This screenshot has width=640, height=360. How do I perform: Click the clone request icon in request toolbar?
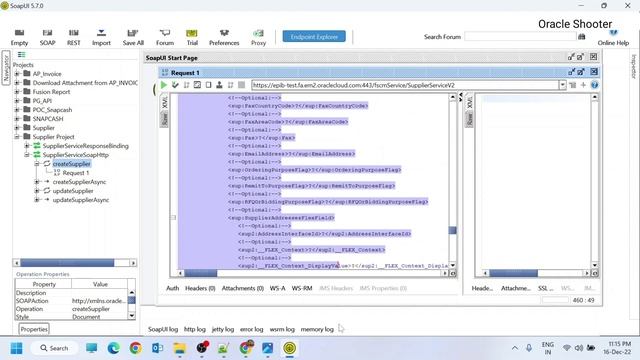(231, 85)
